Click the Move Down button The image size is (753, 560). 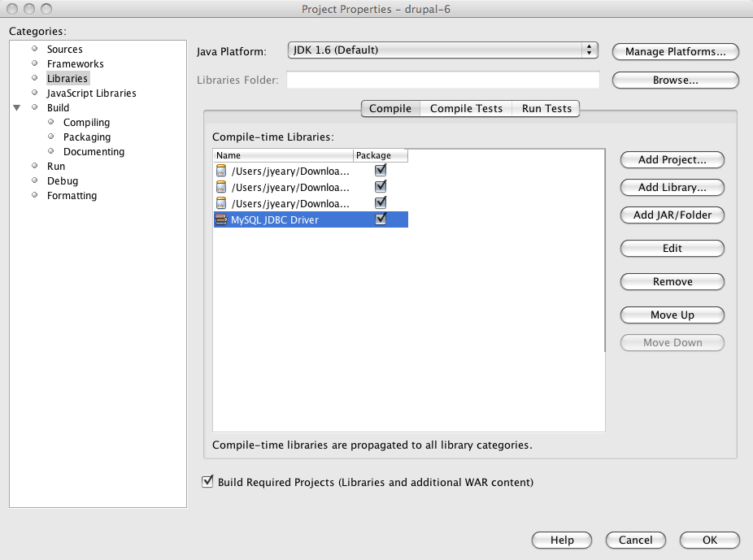672,343
